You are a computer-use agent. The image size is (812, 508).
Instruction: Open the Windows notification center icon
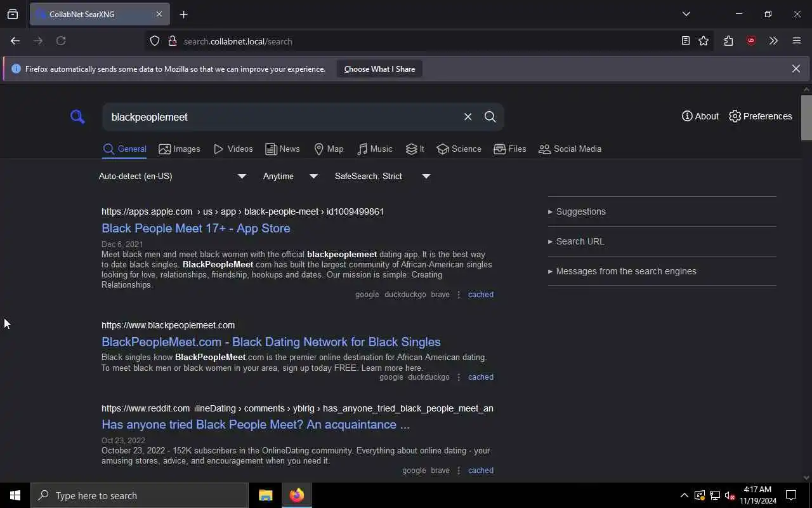(791, 495)
